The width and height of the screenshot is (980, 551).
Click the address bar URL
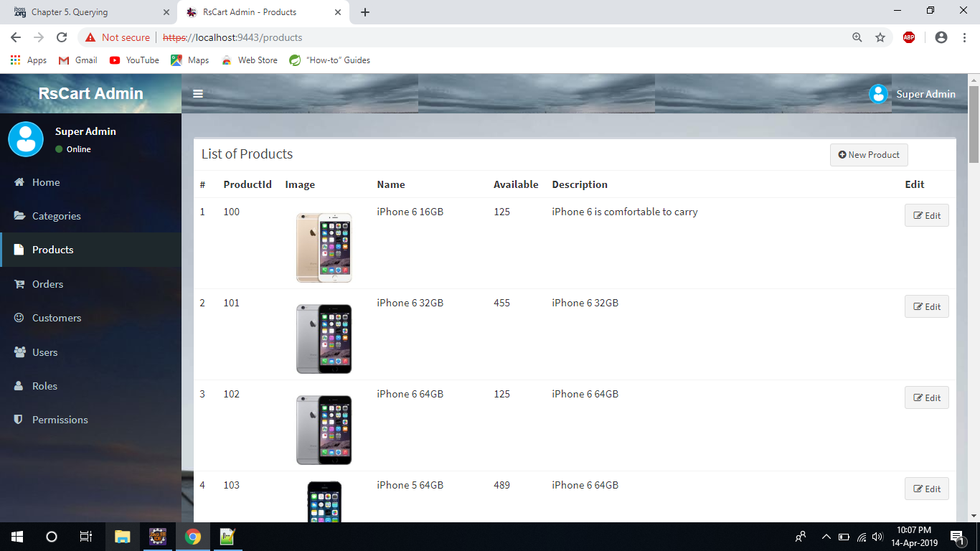(x=233, y=37)
